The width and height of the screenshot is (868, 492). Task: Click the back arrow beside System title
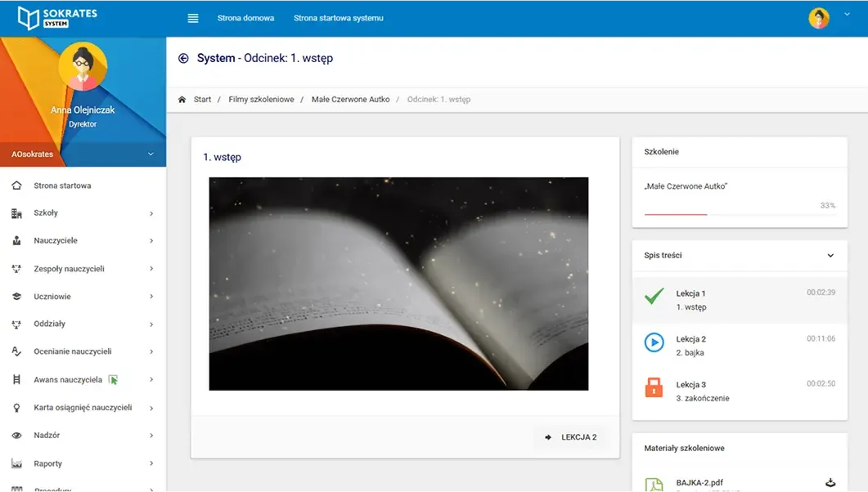pos(183,59)
